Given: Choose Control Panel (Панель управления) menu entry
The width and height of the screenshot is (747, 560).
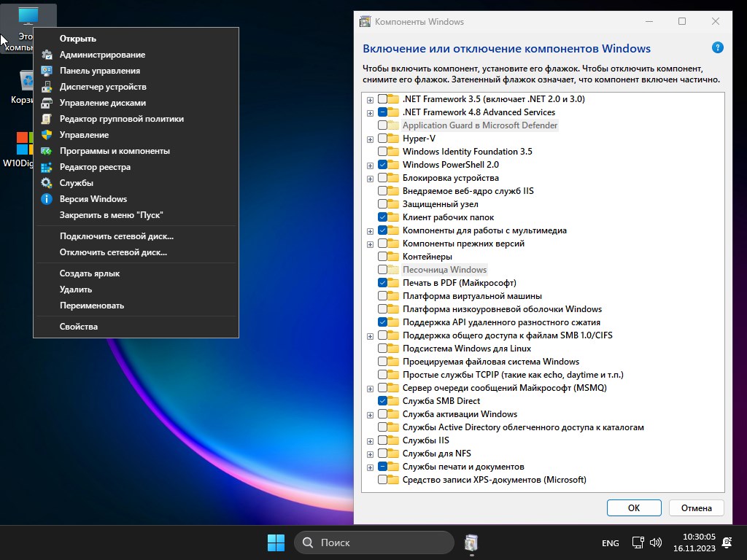Looking at the screenshot, I should (x=100, y=71).
